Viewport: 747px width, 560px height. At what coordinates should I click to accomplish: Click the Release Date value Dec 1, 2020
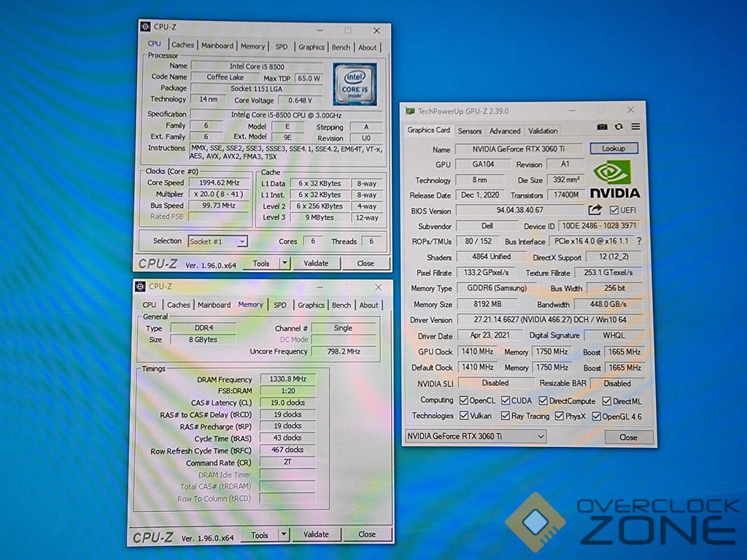pyautogui.click(x=480, y=195)
